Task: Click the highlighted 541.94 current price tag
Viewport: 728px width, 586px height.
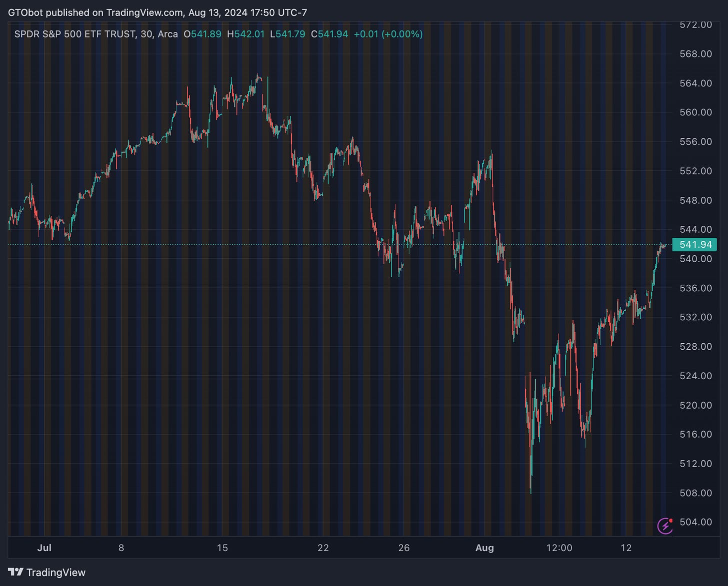Action: [695, 244]
